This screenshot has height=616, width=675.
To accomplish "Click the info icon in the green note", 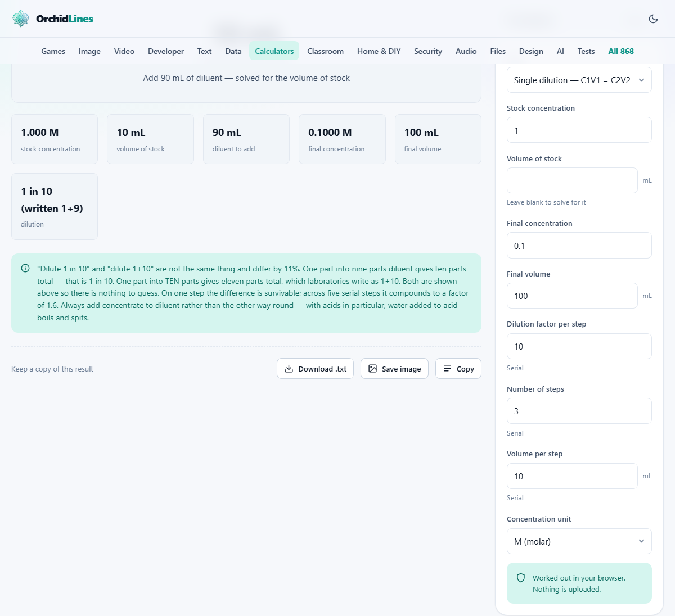I will pos(25,268).
